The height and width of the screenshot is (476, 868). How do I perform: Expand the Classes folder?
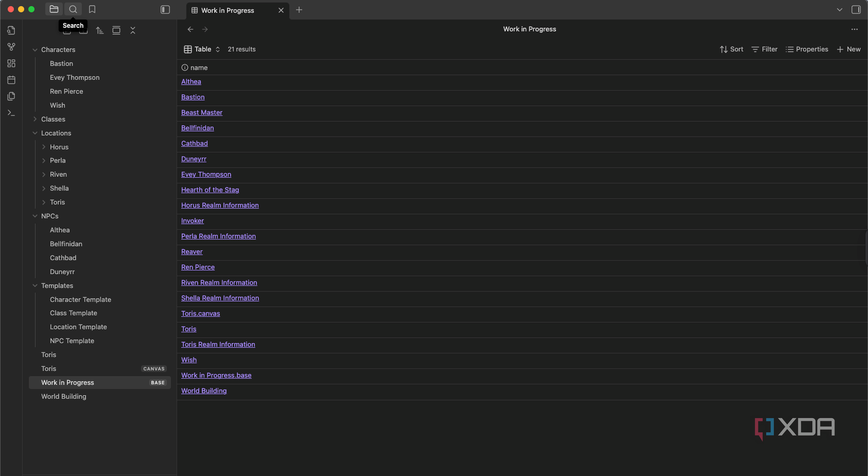[35, 119]
